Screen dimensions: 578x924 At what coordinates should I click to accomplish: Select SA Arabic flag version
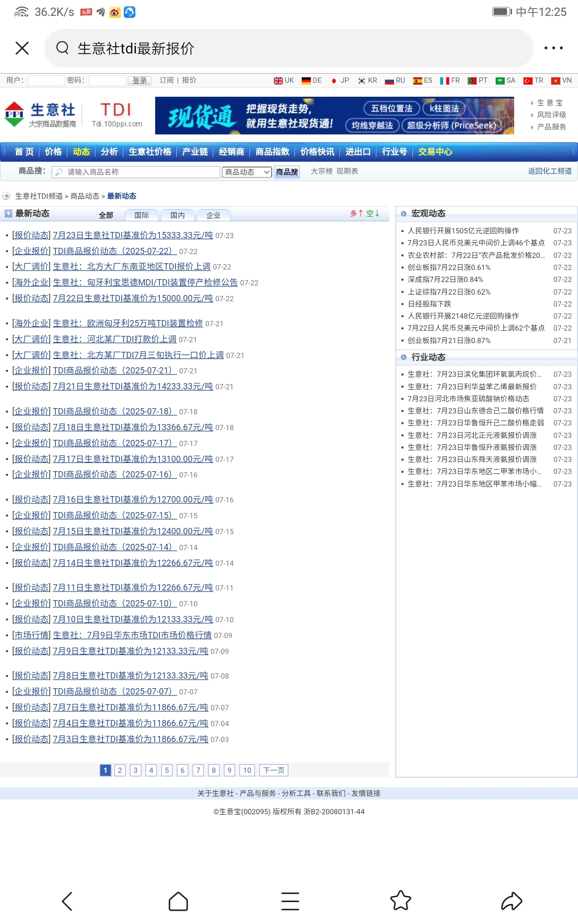coord(506,80)
